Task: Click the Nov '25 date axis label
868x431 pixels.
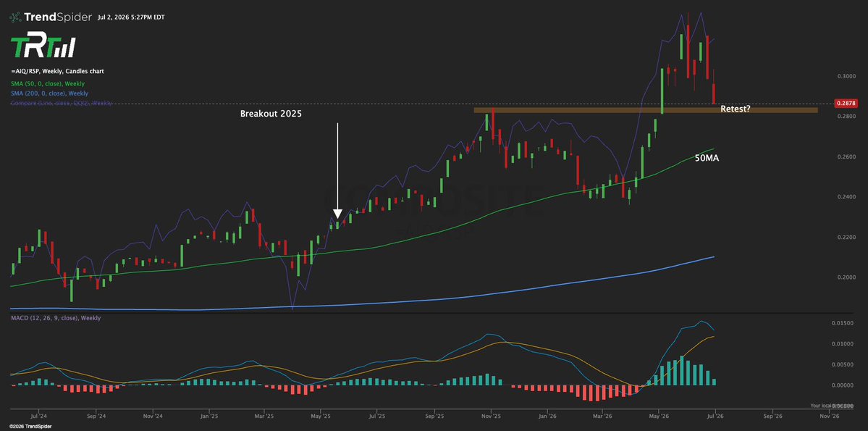Action: click(491, 415)
